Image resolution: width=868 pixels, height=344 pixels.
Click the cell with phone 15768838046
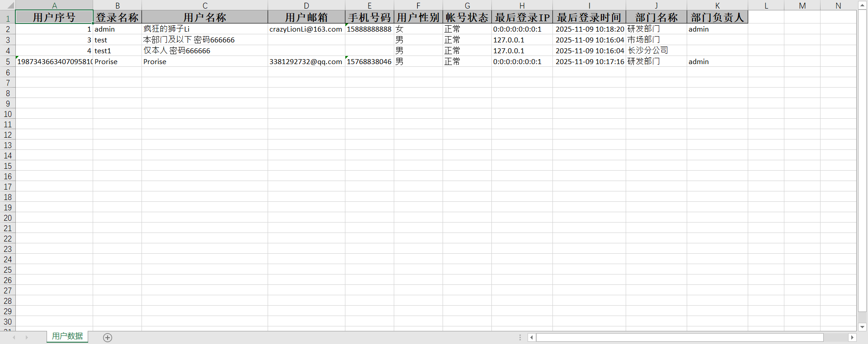pos(369,62)
